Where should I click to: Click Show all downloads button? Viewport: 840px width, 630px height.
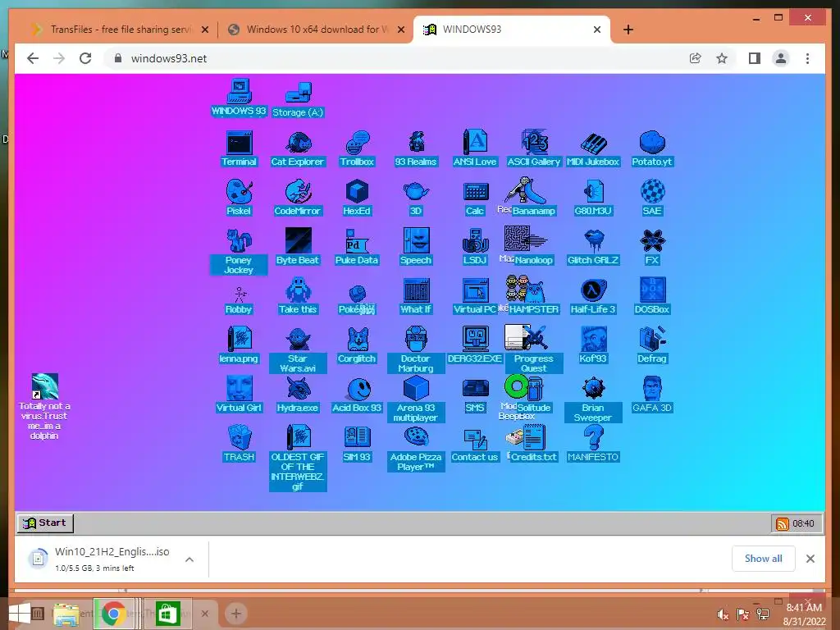coord(764,558)
